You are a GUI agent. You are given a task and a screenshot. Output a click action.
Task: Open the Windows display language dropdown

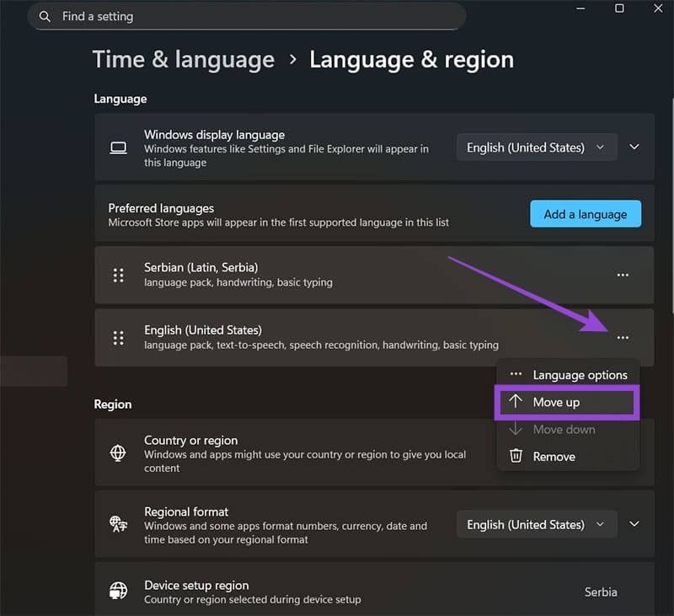coord(536,147)
